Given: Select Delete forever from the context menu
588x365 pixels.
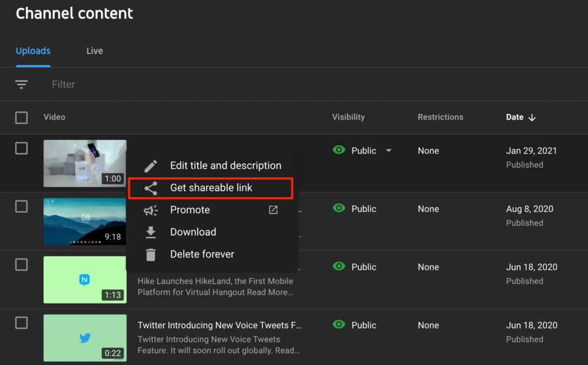Looking at the screenshot, I should pyautogui.click(x=202, y=254).
